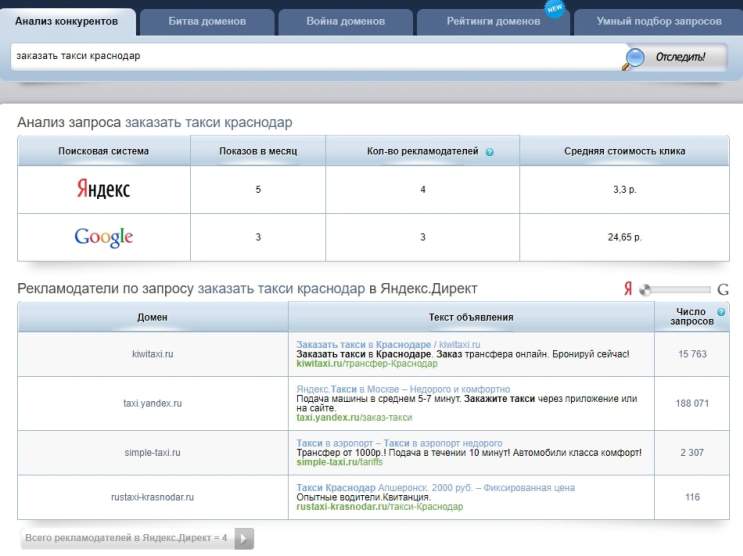Click the average click cost 3,3 р.
This screenshot has height=556, width=743.
[x=625, y=190]
